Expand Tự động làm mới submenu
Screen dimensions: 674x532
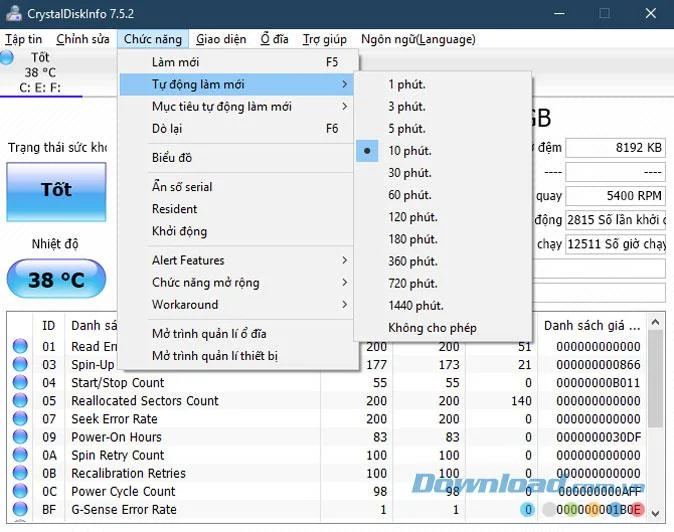point(236,84)
